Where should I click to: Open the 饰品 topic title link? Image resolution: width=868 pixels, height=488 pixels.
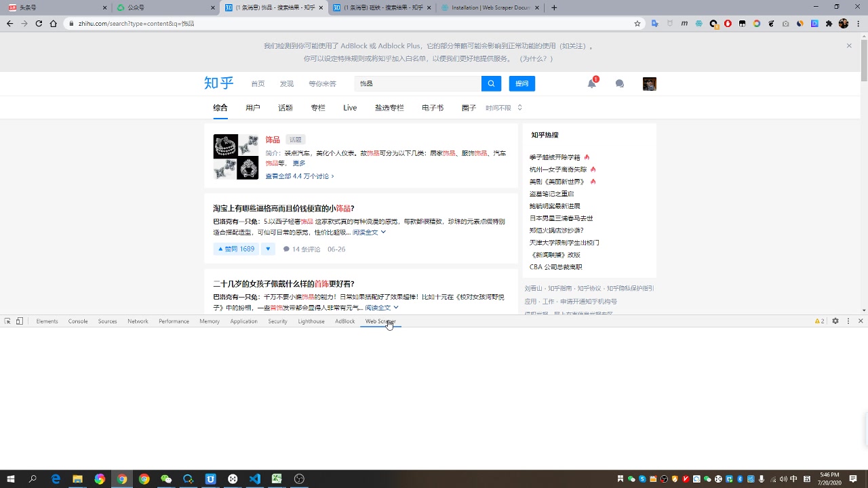(x=273, y=140)
